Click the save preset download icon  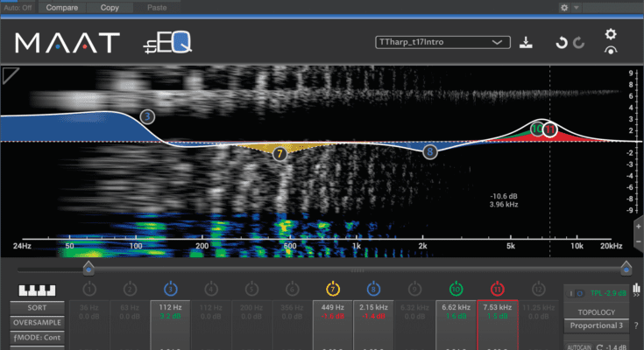[526, 42]
